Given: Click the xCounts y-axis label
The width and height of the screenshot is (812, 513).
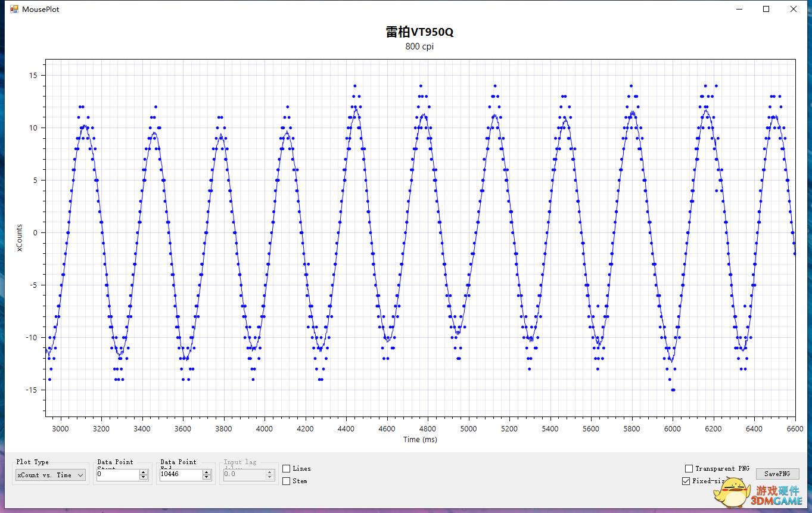Looking at the screenshot, I should tap(20, 238).
